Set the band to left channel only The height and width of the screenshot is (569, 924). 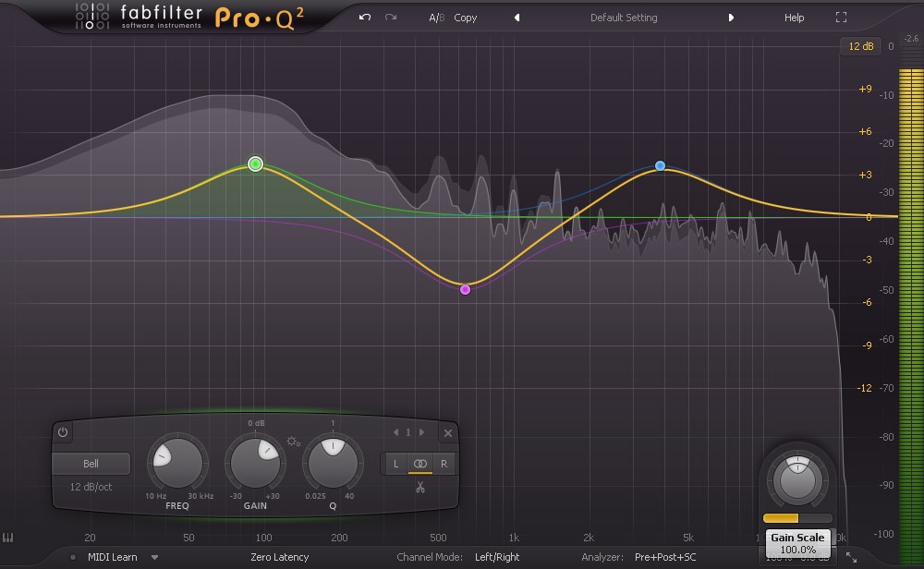[395, 464]
